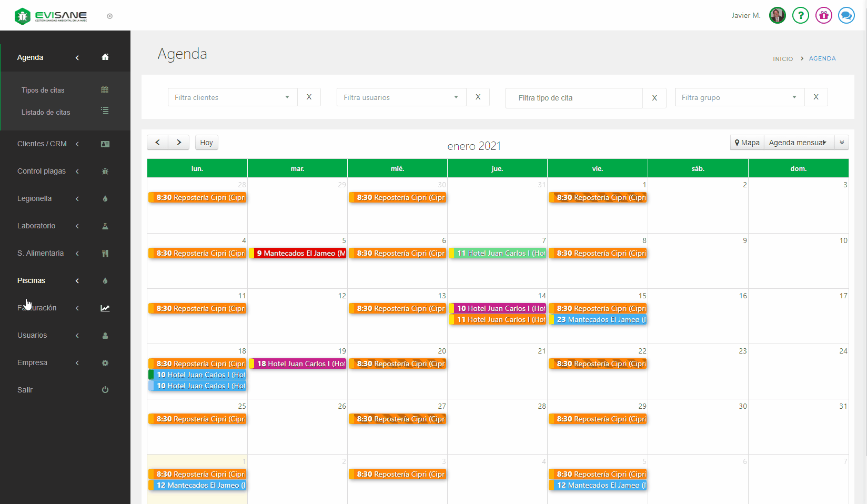The image size is (867, 504).
Task: Clear the Filtra grupo filter with X
Action: pos(816,97)
